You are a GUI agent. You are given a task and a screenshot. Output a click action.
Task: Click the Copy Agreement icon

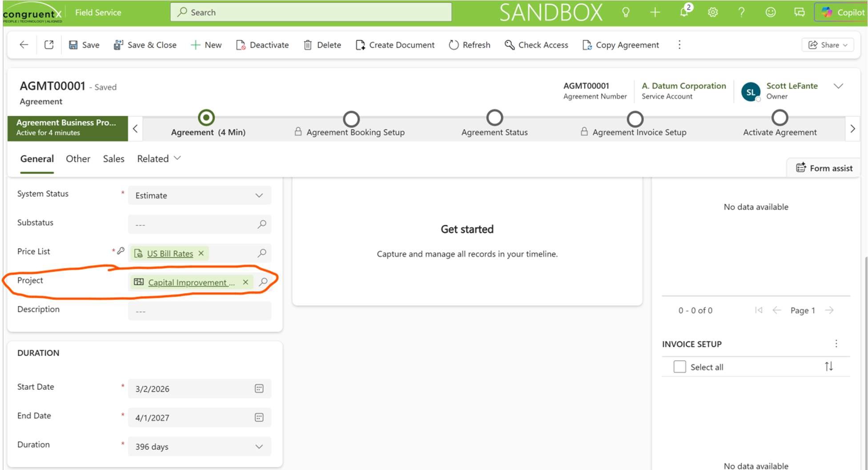coord(587,45)
